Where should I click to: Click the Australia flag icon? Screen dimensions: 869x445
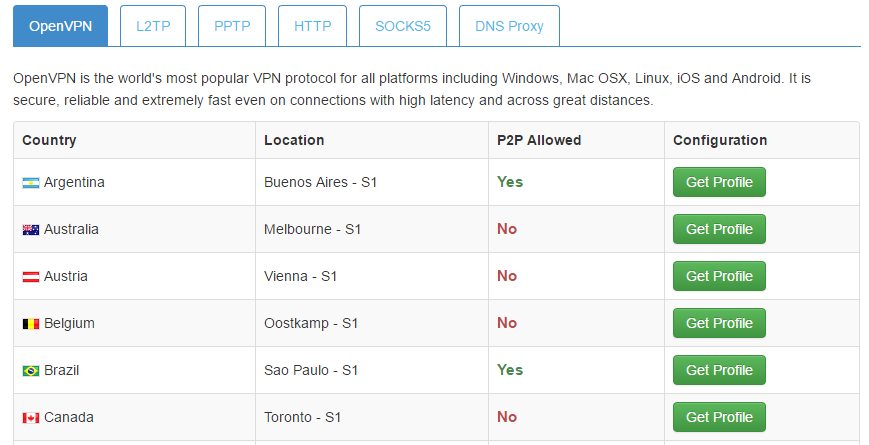point(31,230)
